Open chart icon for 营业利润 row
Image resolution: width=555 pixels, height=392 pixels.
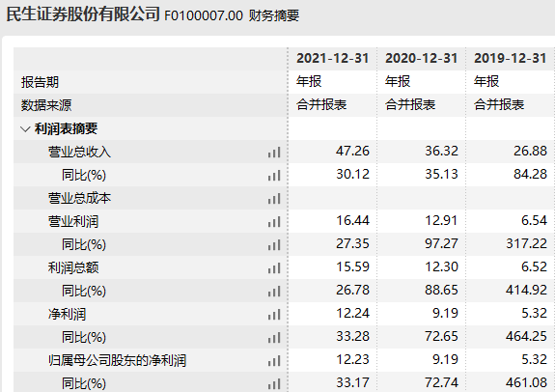pyautogui.click(x=274, y=222)
